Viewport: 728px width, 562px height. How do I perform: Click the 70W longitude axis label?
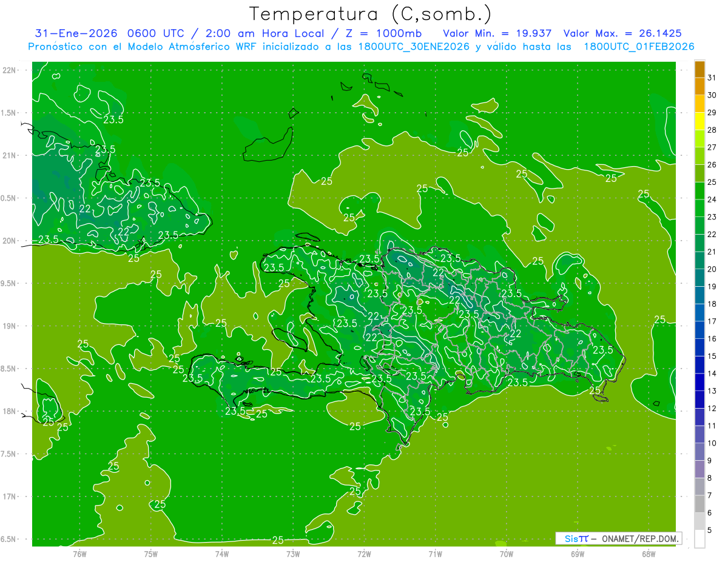(507, 554)
